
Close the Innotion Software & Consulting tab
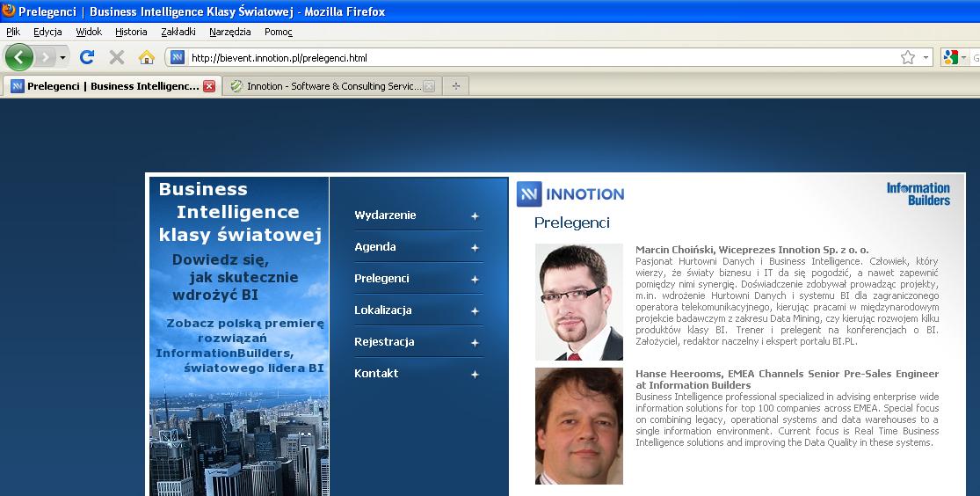click(429, 86)
